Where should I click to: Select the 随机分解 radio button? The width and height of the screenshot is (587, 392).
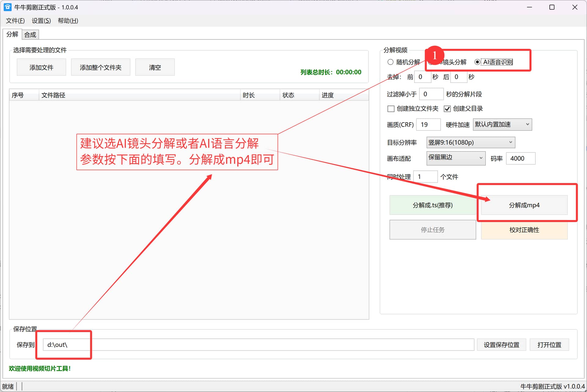(x=390, y=62)
